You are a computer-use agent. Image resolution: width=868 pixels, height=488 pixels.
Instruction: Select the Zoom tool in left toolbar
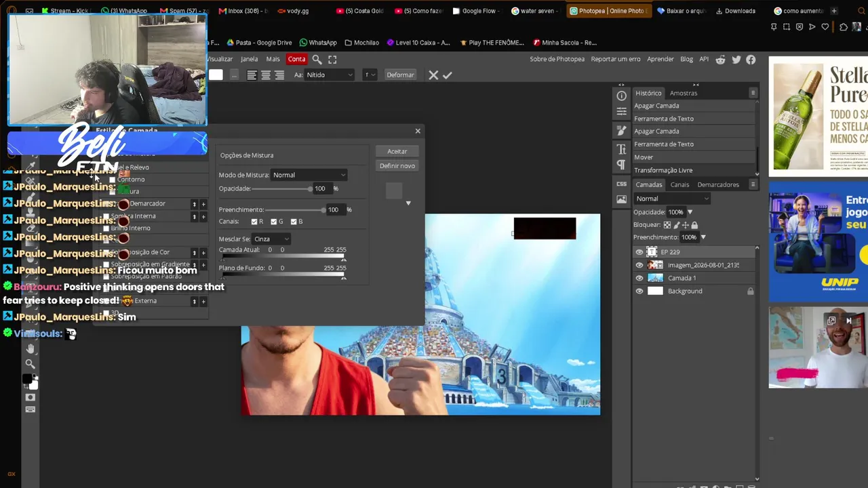(x=30, y=364)
